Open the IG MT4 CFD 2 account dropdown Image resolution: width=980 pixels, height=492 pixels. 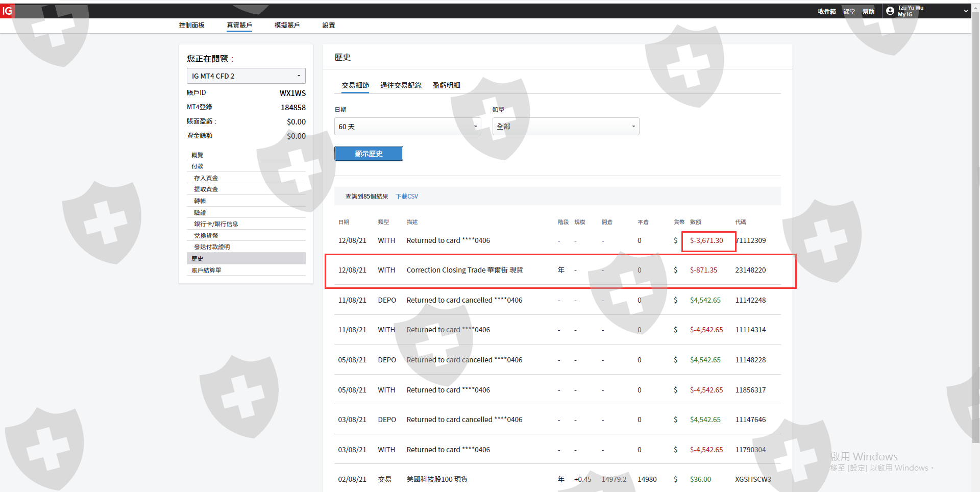point(246,76)
